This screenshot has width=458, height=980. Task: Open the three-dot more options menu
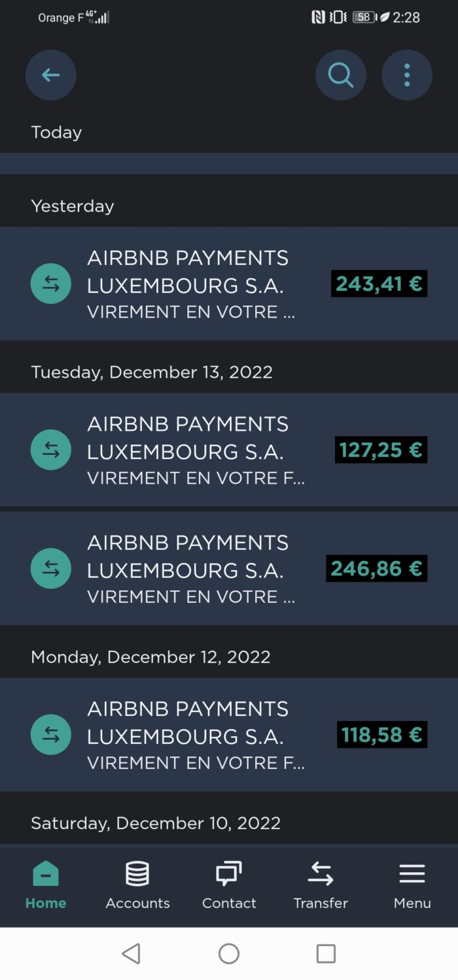(406, 75)
